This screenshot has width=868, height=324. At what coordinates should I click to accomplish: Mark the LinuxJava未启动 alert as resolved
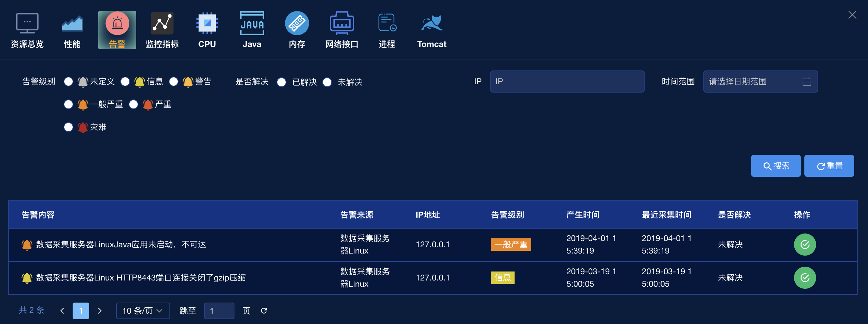(x=805, y=245)
